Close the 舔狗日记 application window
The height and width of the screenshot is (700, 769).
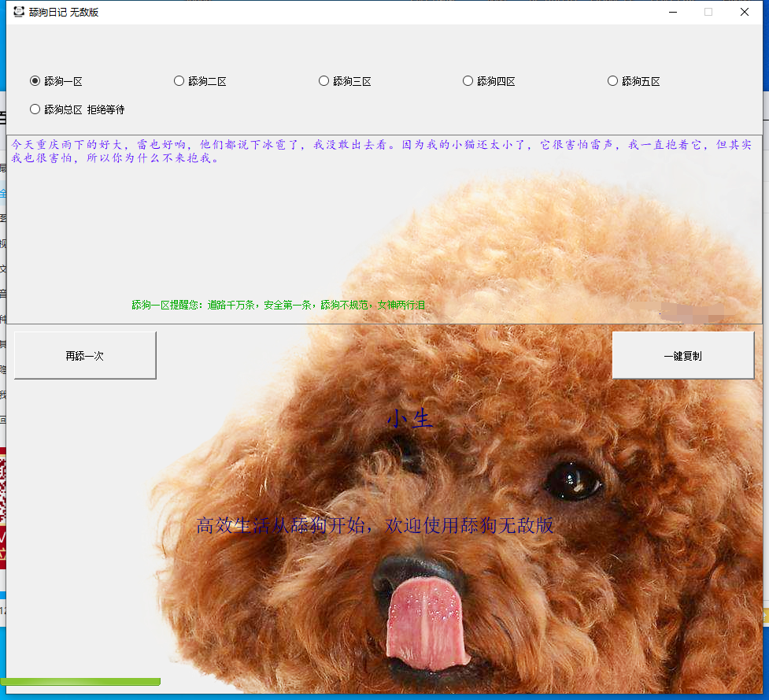click(744, 12)
